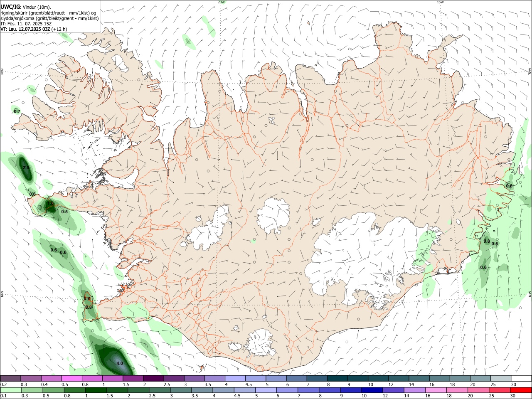Screen dimensions: 532x399
Task: Pick the dark green 1 swatch in the rain legend row
Action: click(x=96, y=390)
